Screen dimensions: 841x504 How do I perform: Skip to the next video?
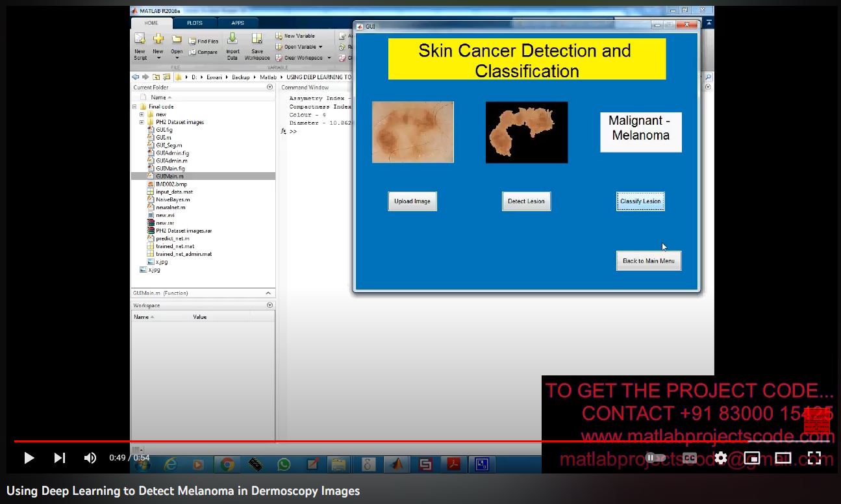(59, 458)
